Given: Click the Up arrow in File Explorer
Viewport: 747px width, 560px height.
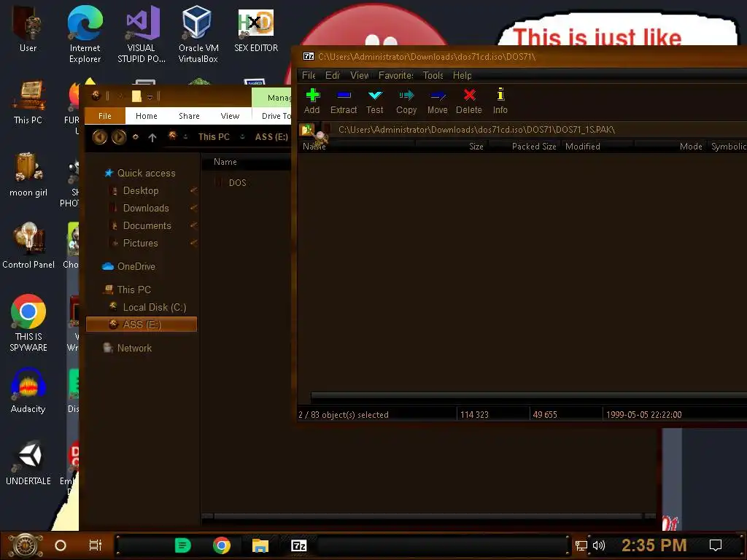Looking at the screenshot, I should click(152, 138).
